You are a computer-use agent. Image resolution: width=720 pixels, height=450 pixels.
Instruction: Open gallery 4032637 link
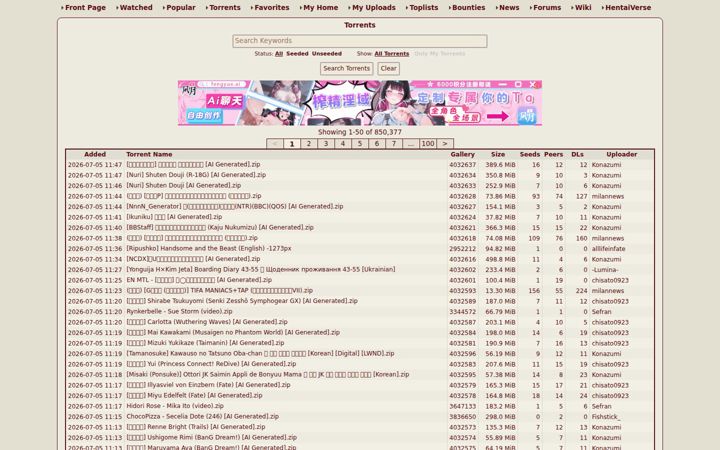[x=462, y=164]
